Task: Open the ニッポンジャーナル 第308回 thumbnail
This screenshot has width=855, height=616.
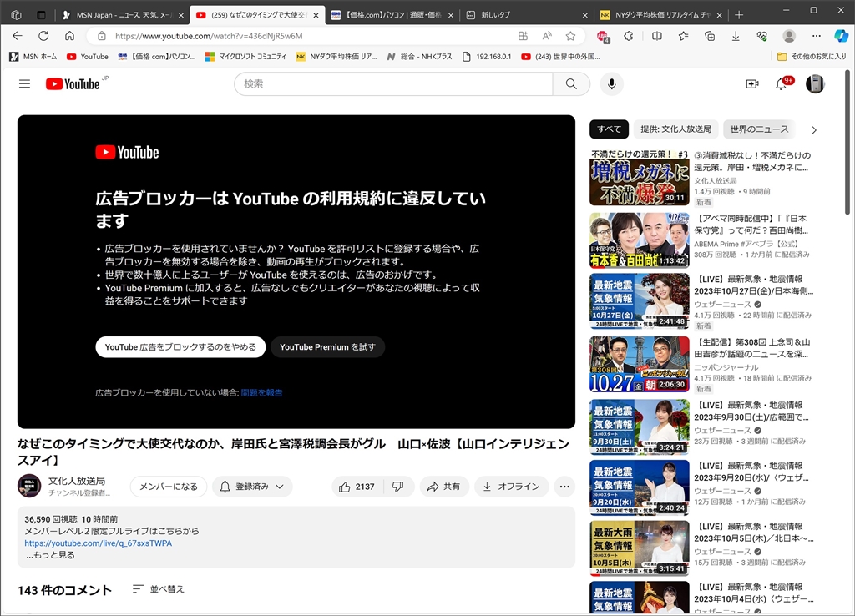Action: pyautogui.click(x=639, y=364)
